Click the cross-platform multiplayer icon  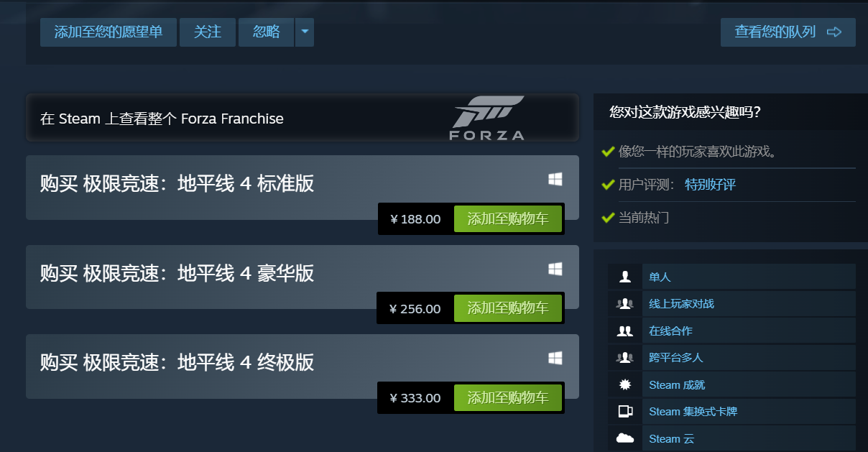(x=624, y=357)
